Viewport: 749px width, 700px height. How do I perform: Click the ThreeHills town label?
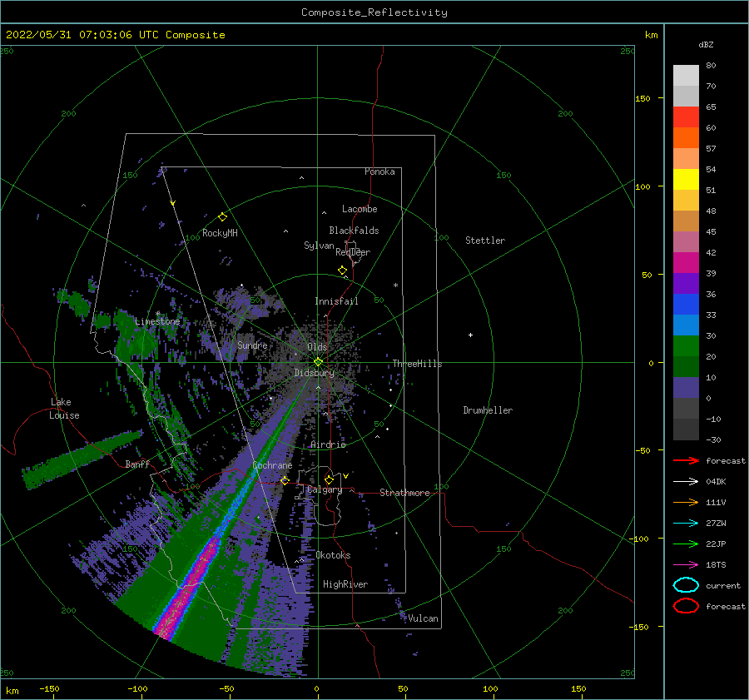point(417,364)
